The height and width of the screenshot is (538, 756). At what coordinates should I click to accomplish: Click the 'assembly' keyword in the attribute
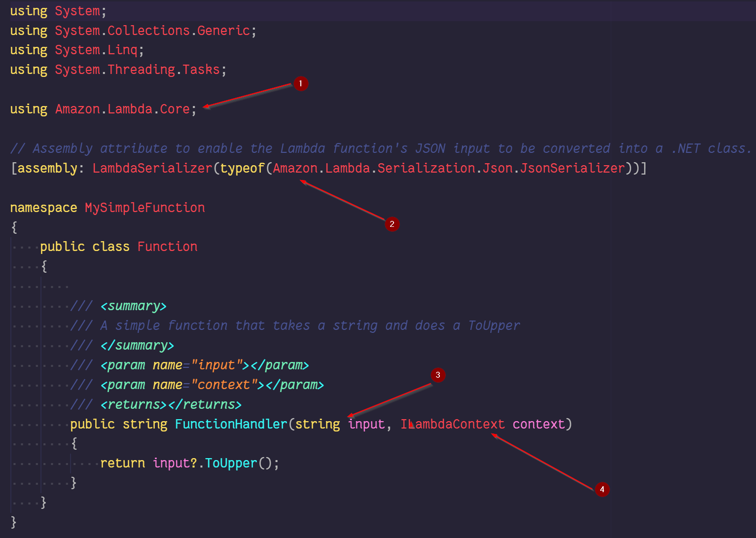(48, 168)
